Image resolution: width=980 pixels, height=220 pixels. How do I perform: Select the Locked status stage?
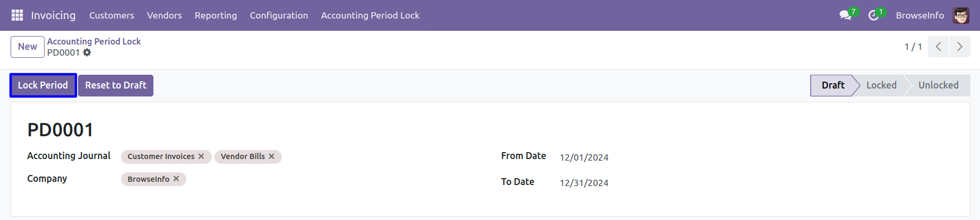[x=881, y=85]
